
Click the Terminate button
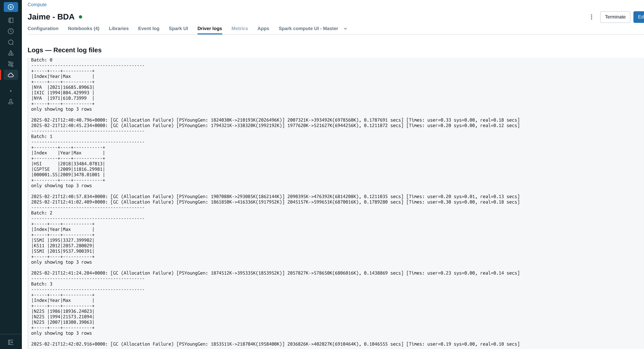pos(615,17)
